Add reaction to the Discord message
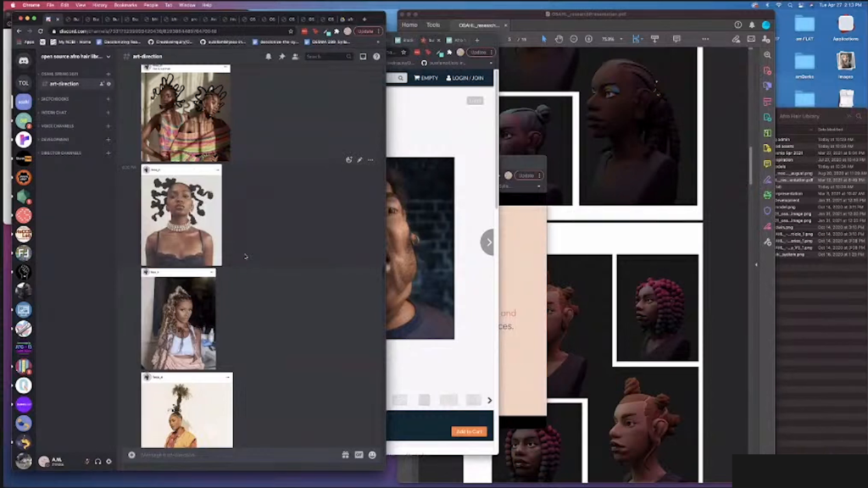Screen dimensions: 868x488 coord(348,160)
